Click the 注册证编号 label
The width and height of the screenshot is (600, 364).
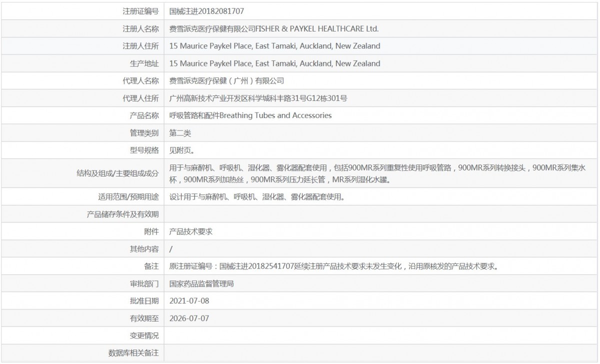140,10
